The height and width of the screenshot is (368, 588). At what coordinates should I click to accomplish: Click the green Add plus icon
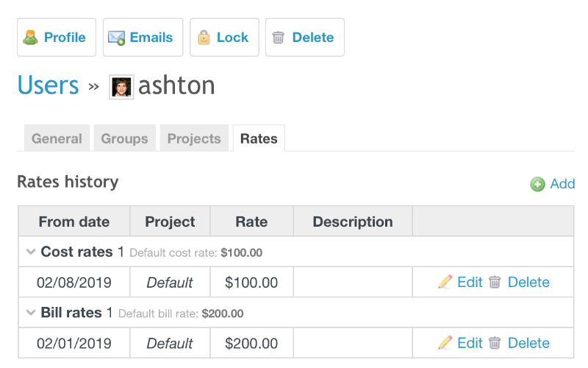(537, 184)
